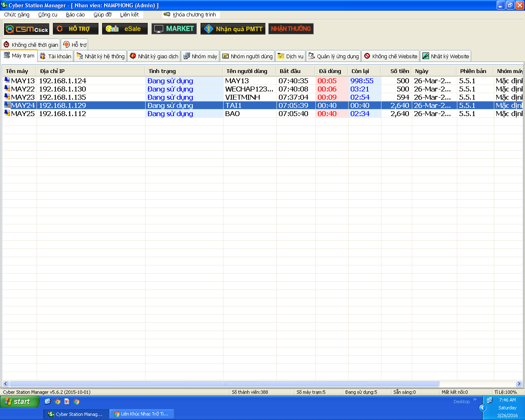Switch to the Nhật ký giao dịch tab

point(154,56)
